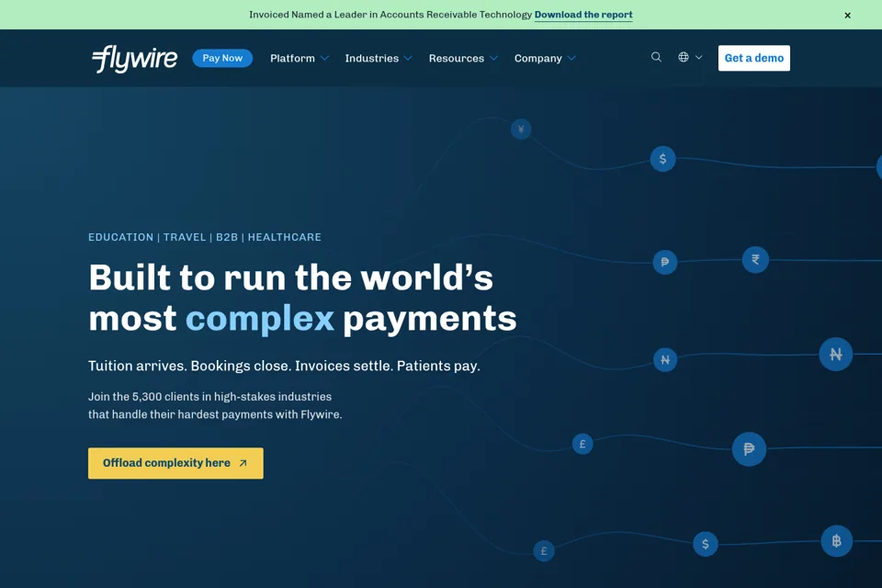Click the Tuition arrives. Bookings close. tagline
Image resolution: width=882 pixels, height=588 pixels.
click(x=284, y=366)
